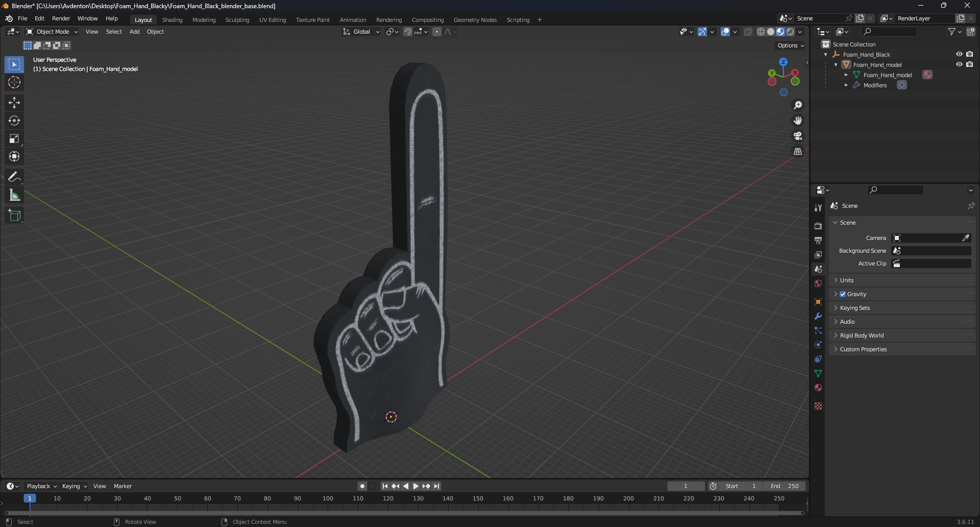Click the Pan view hand icon
This screenshot has height=527, width=980.
point(798,121)
